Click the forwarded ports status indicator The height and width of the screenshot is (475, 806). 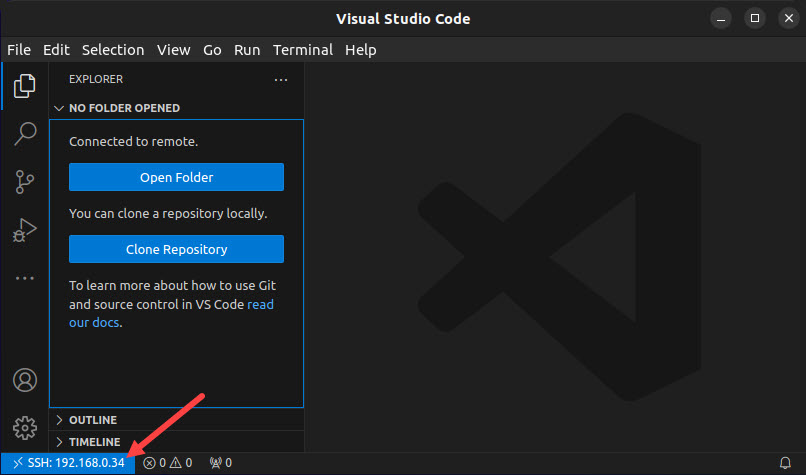tap(220, 463)
